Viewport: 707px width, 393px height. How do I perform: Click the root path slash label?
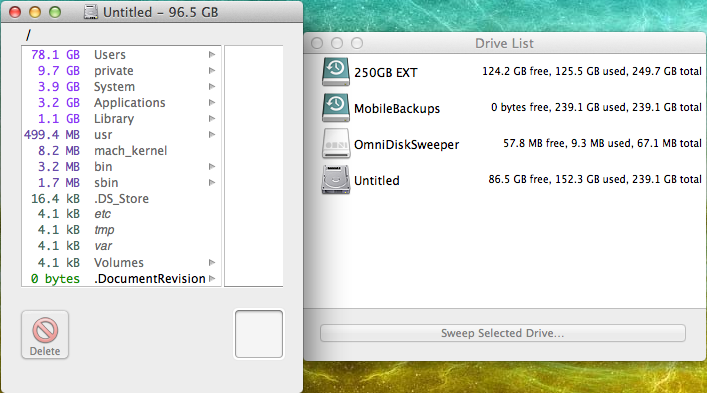point(28,35)
